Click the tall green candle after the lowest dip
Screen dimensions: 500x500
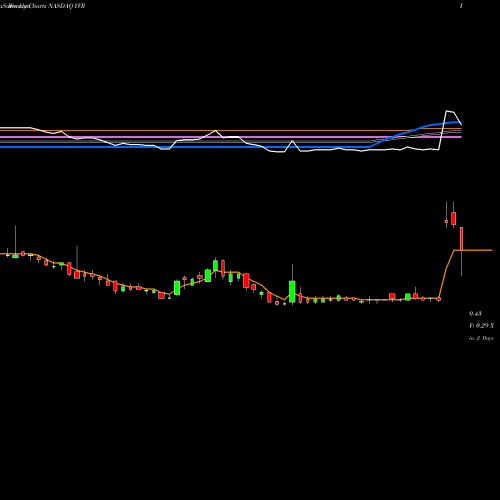tap(292, 291)
